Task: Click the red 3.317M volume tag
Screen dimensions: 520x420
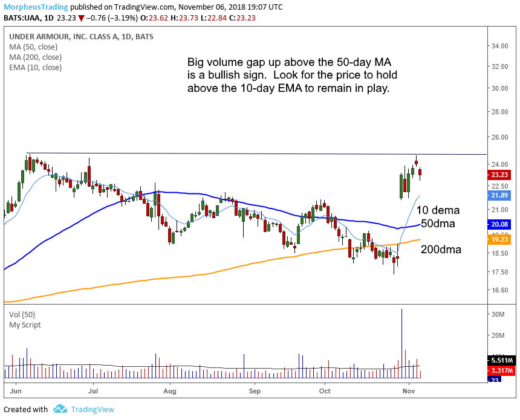Action: (501, 370)
